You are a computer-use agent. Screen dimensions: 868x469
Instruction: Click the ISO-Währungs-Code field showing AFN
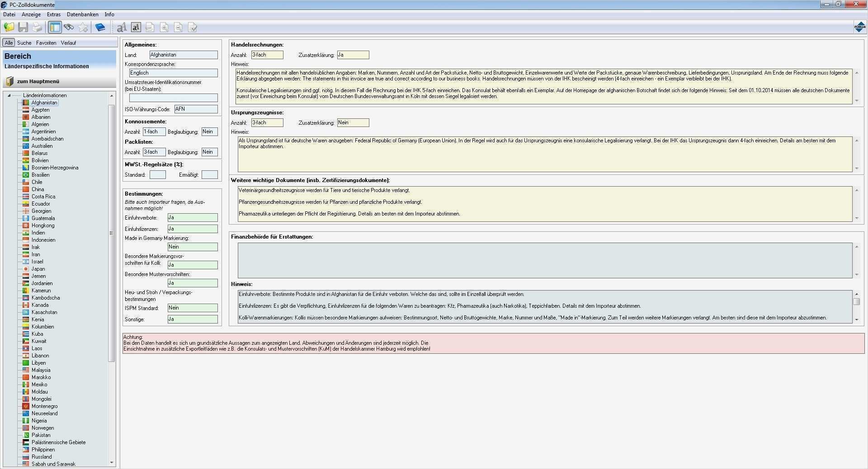(196, 109)
